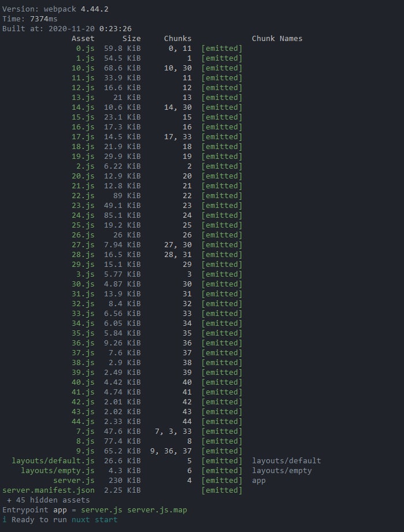Select asset 'server.manifest.json'
Screen dimensions: 404x532
point(49,491)
